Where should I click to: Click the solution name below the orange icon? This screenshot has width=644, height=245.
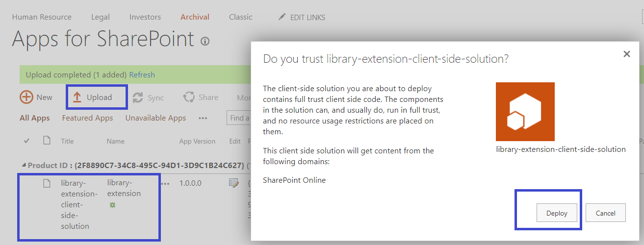[x=561, y=149]
